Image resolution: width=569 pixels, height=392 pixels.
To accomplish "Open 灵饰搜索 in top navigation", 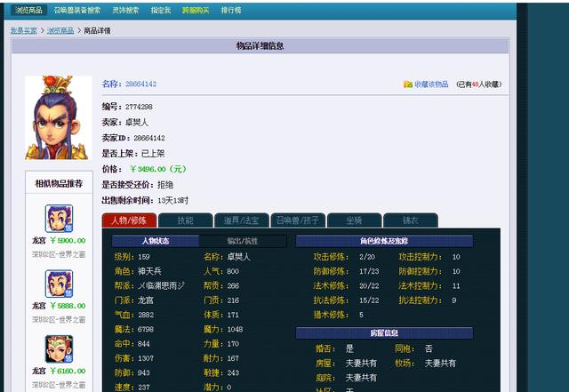I will point(125,10).
